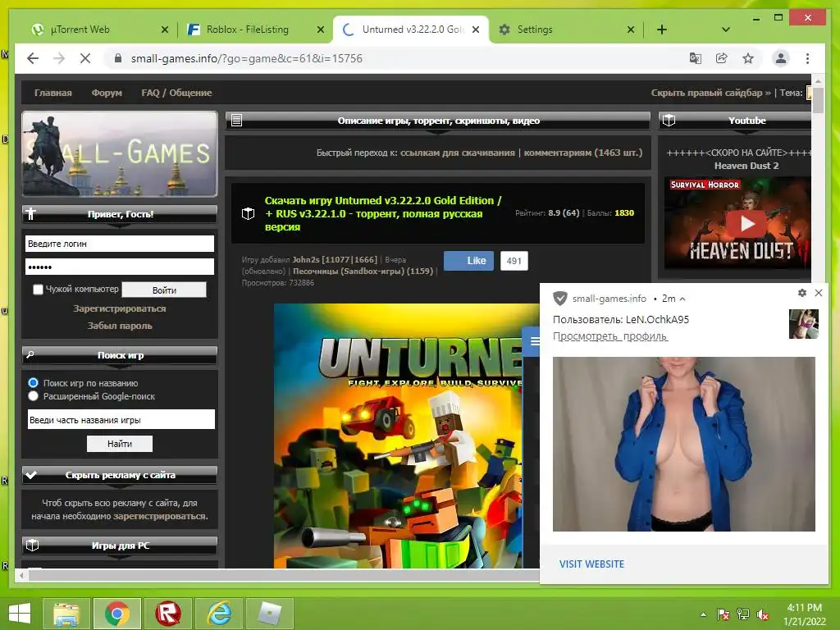Open the Забыл пароль link
Viewport: 840px width, 630px height.
(x=120, y=326)
